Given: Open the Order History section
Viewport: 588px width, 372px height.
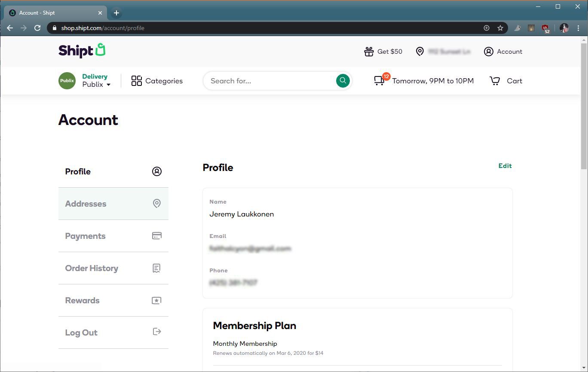Looking at the screenshot, I should [x=113, y=268].
